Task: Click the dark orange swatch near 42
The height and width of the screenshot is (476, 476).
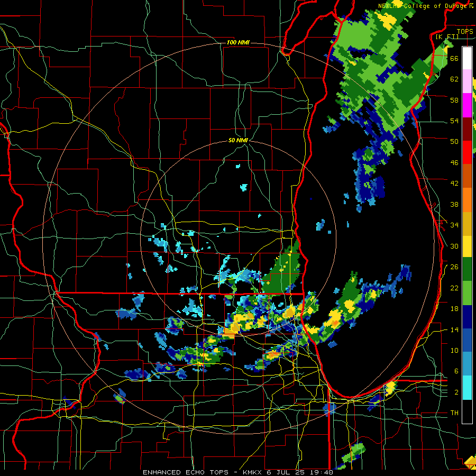Action: (x=467, y=176)
